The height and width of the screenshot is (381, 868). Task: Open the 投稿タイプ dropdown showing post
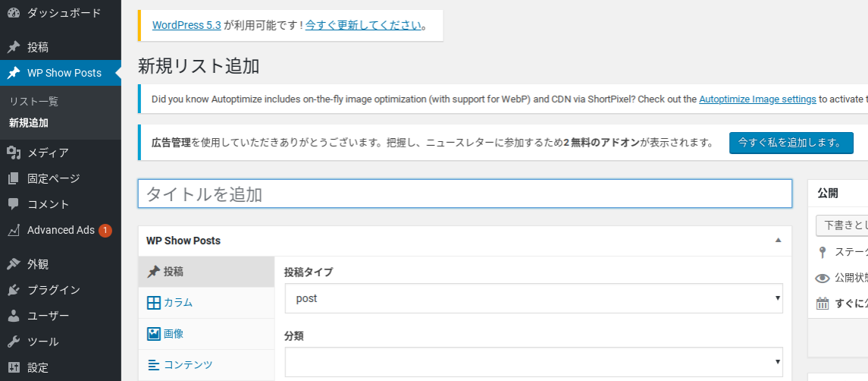pos(534,298)
